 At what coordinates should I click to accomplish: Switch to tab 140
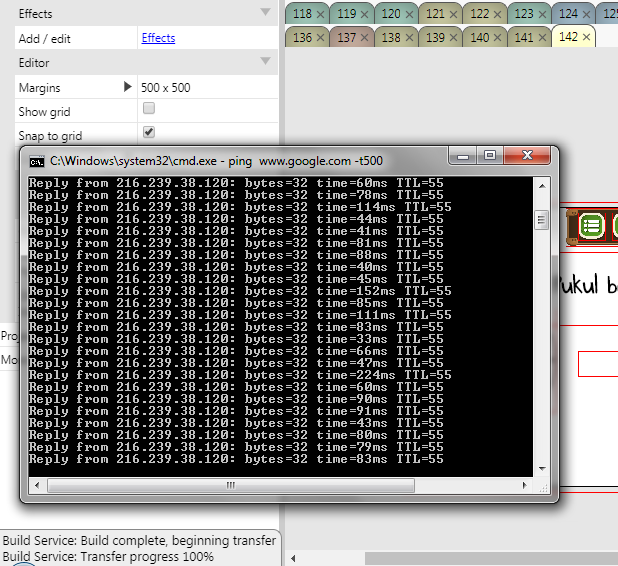[x=479, y=37]
